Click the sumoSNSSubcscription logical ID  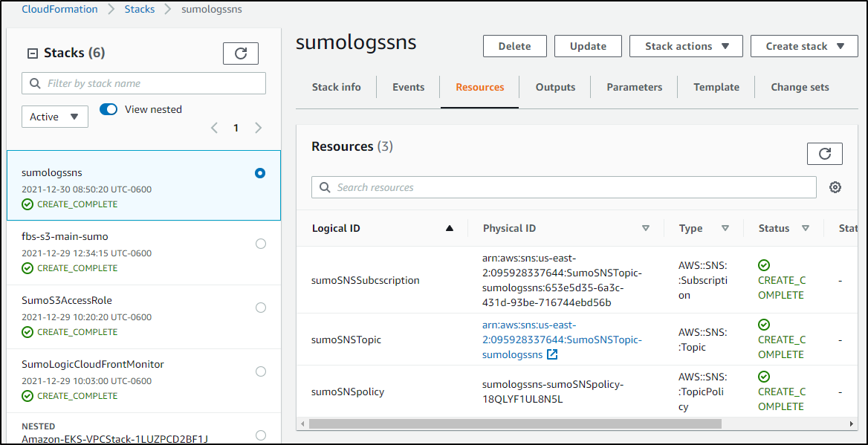(366, 280)
